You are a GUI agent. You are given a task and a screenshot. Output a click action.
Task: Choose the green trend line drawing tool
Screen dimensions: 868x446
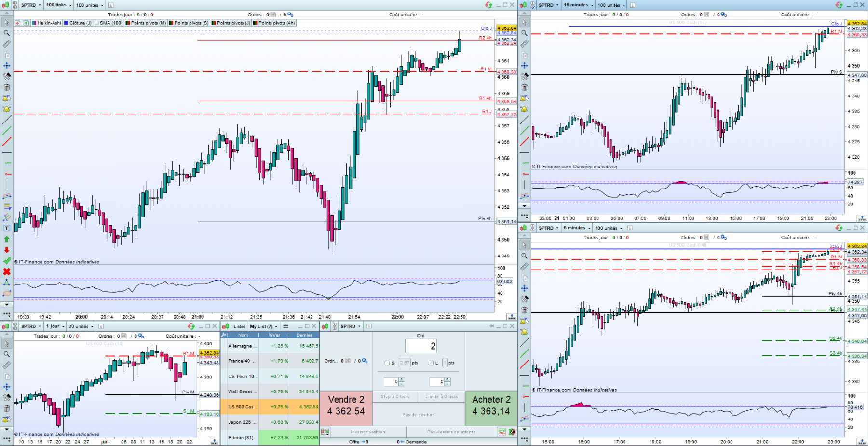tap(7, 131)
